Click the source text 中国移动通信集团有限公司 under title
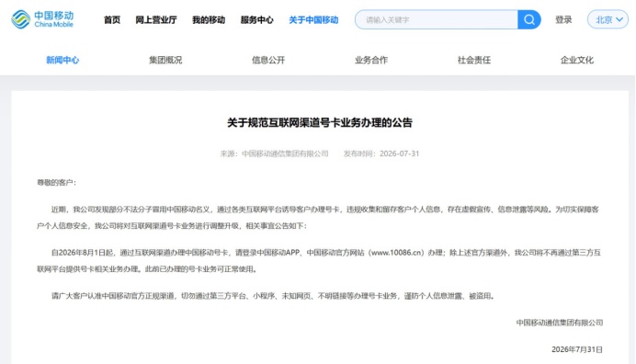The image size is (636, 364). [x=285, y=154]
